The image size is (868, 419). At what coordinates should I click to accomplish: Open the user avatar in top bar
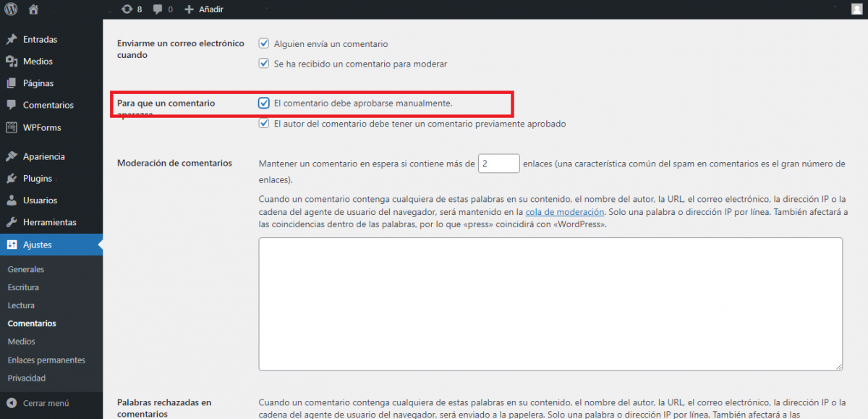click(x=856, y=9)
